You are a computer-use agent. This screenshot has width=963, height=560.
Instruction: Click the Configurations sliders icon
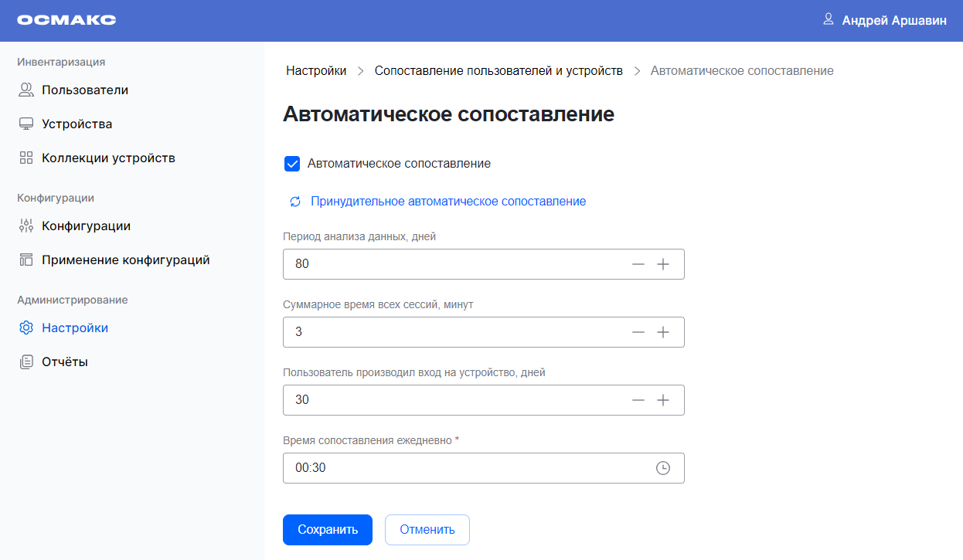click(26, 226)
